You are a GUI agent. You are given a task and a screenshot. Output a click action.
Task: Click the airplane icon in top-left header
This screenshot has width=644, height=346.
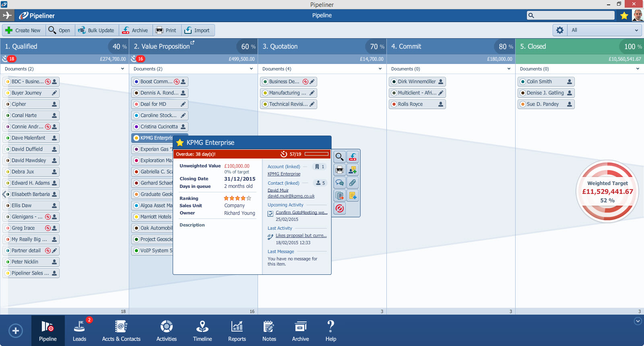(7, 16)
